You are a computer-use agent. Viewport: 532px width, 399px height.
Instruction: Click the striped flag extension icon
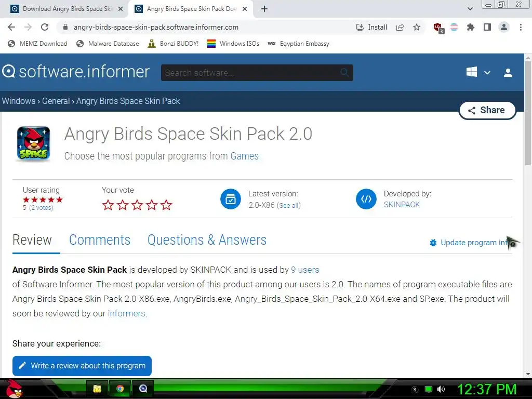coord(454,27)
